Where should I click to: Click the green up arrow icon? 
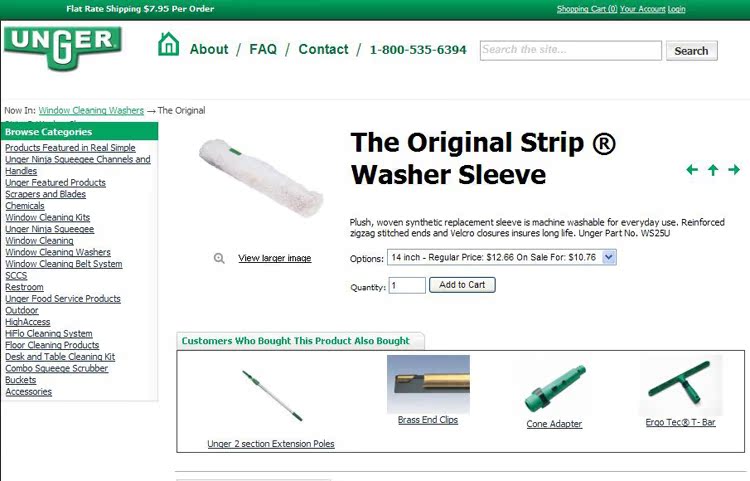point(713,170)
